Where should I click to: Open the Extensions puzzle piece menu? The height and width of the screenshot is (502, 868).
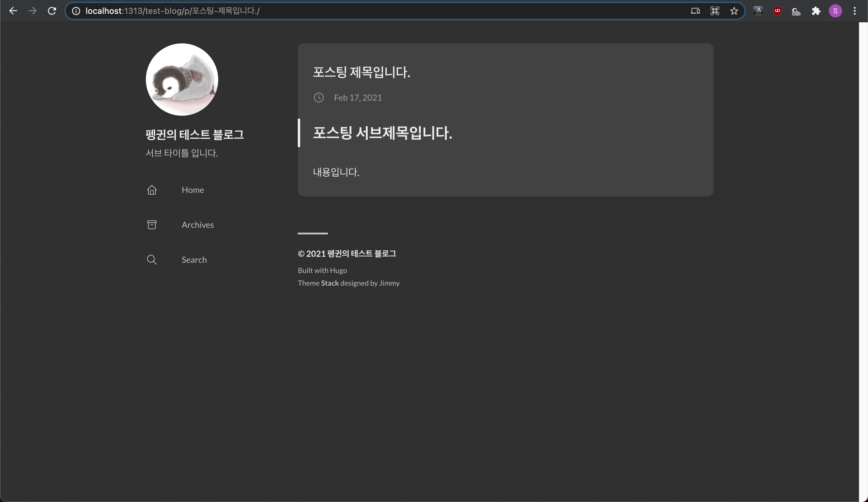pos(816,11)
